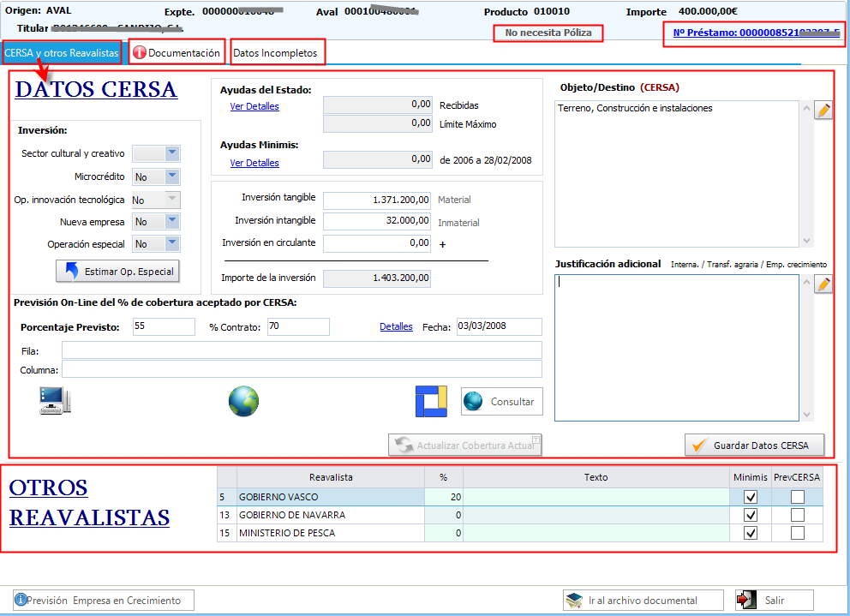The height and width of the screenshot is (616, 850).
Task: Select the GOBIERNO VASCO row
Action: coord(520,497)
